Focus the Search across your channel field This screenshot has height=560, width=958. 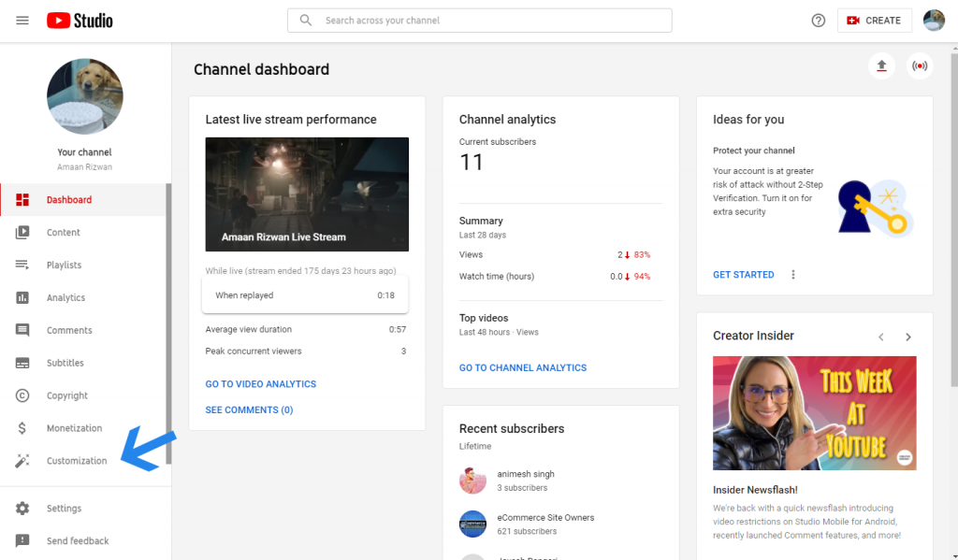480,21
